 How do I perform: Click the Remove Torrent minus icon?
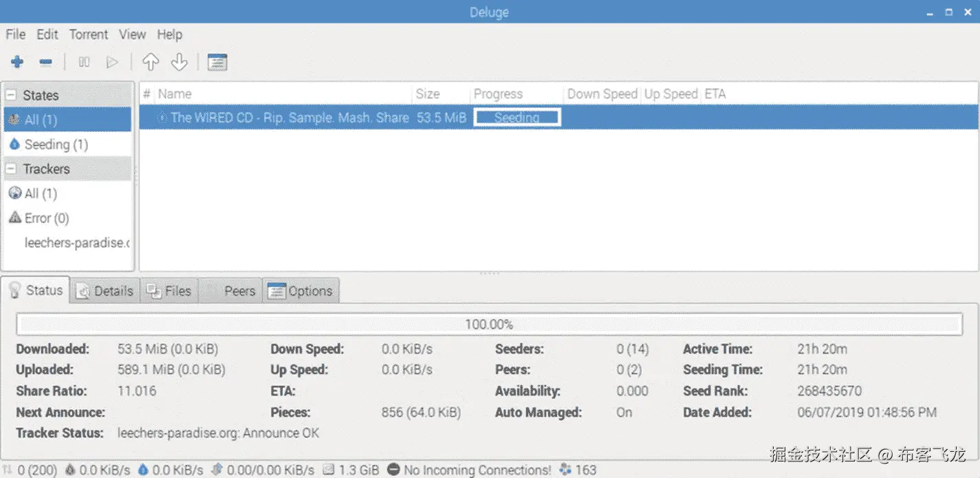coord(46,63)
